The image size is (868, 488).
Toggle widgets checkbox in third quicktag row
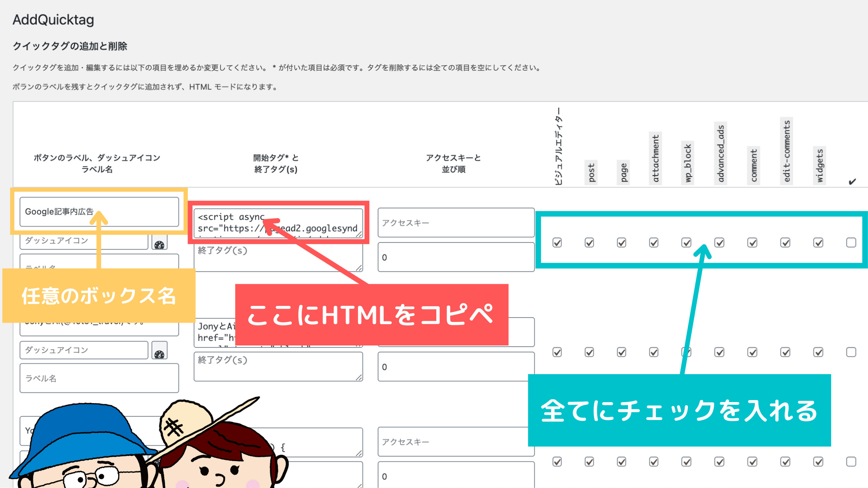(x=818, y=462)
